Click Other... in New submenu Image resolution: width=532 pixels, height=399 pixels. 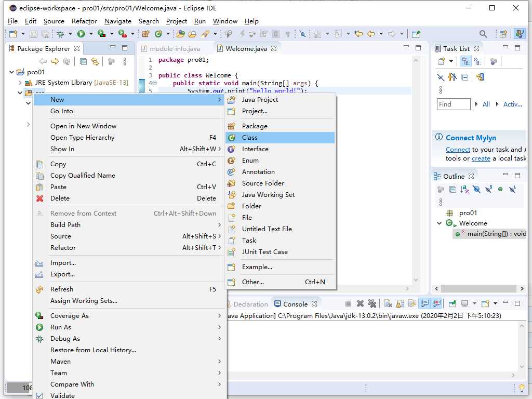[x=280, y=282]
